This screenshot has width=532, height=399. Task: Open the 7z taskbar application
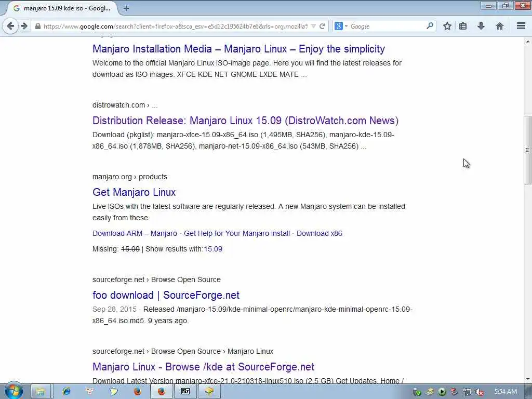[185, 392]
